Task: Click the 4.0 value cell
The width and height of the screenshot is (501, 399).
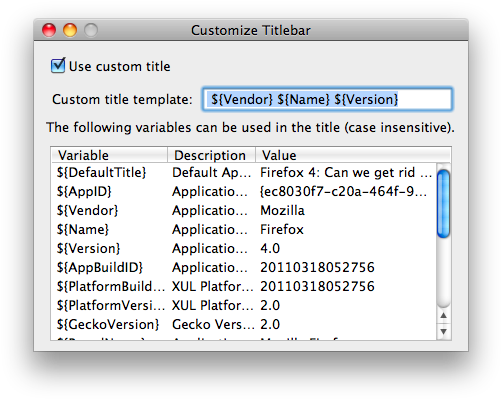Action: pos(270,249)
